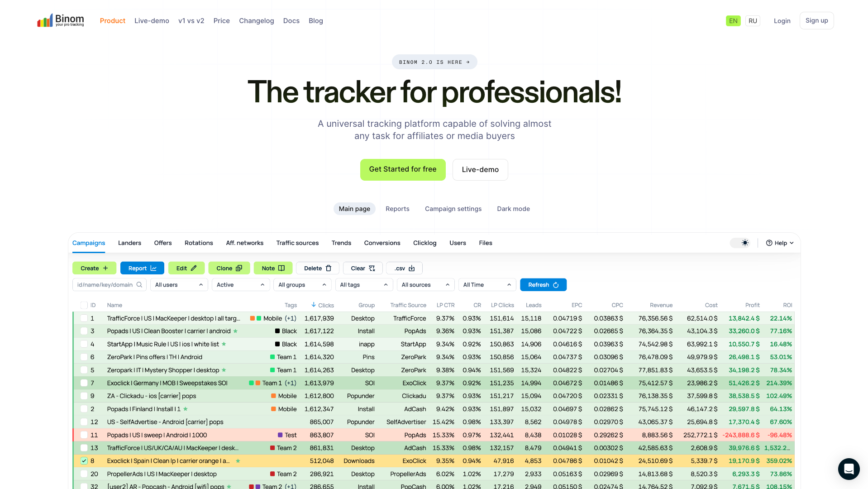This screenshot has width=868, height=489.
Task: Click the Binom logo icon
Action: (x=45, y=21)
